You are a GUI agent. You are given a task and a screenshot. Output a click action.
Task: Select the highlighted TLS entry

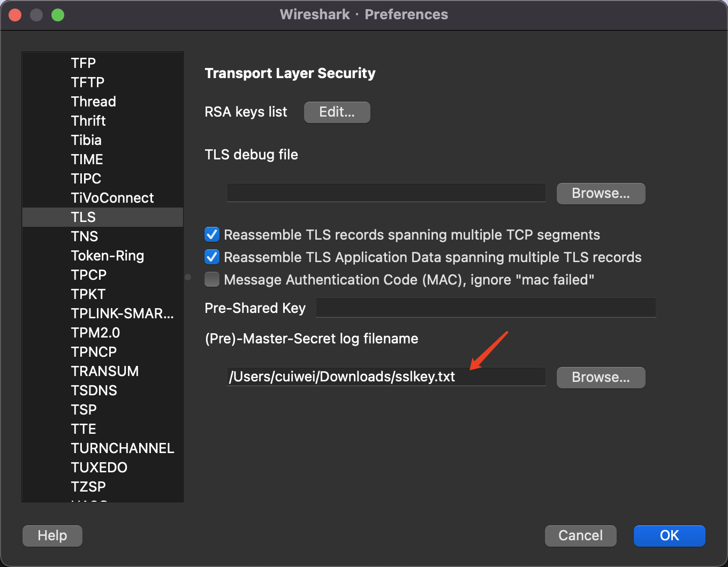pos(103,217)
